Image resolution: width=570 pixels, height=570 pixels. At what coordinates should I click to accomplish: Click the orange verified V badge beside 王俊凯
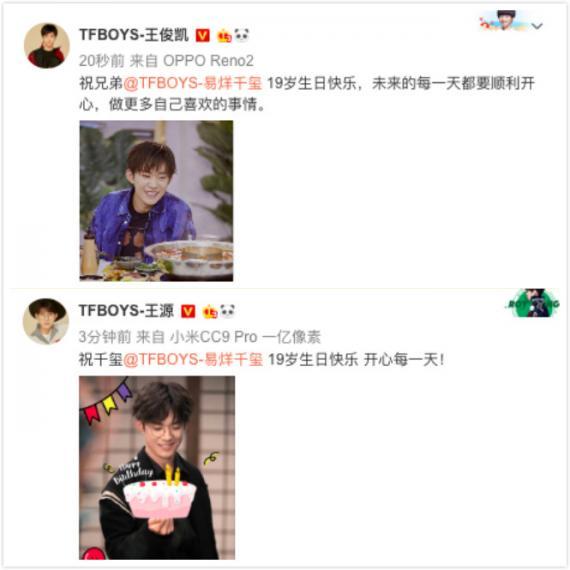click(x=202, y=35)
